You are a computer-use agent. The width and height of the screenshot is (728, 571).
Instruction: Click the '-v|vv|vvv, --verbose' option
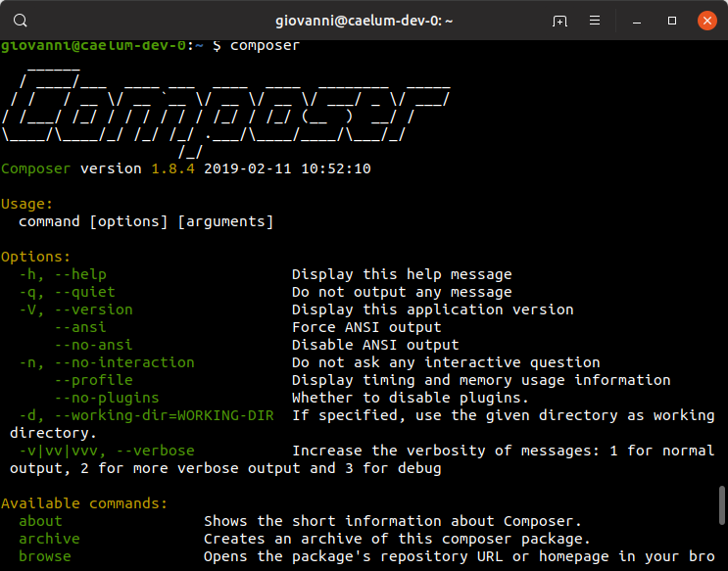coord(107,451)
